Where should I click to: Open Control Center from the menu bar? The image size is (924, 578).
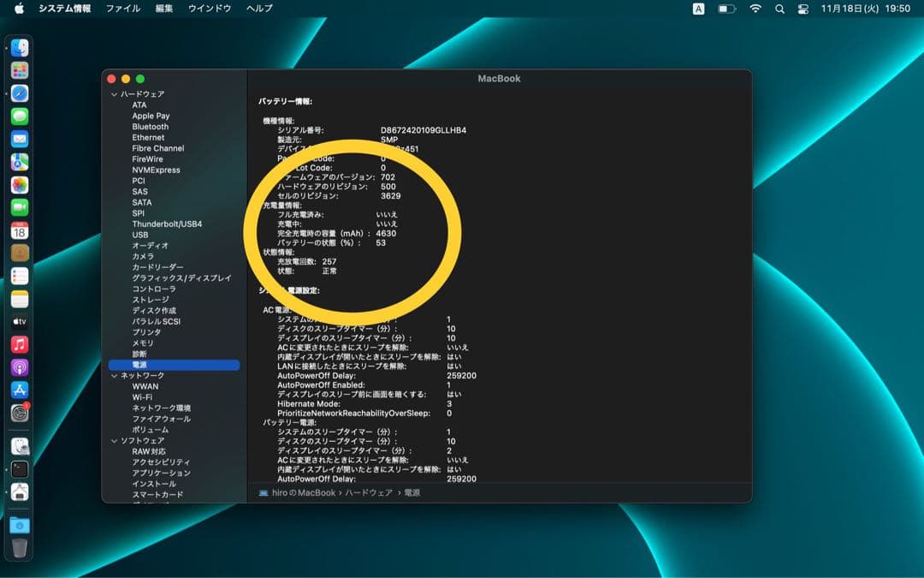click(803, 9)
